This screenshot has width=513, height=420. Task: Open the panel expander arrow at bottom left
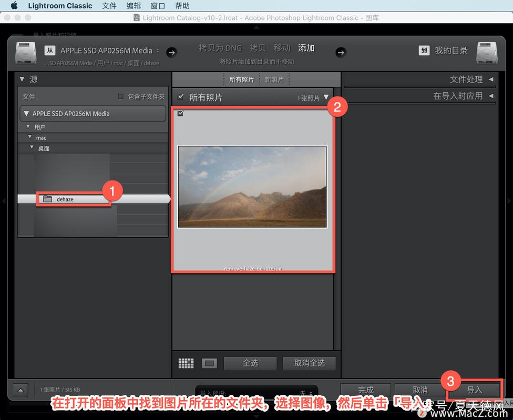[x=20, y=390]
